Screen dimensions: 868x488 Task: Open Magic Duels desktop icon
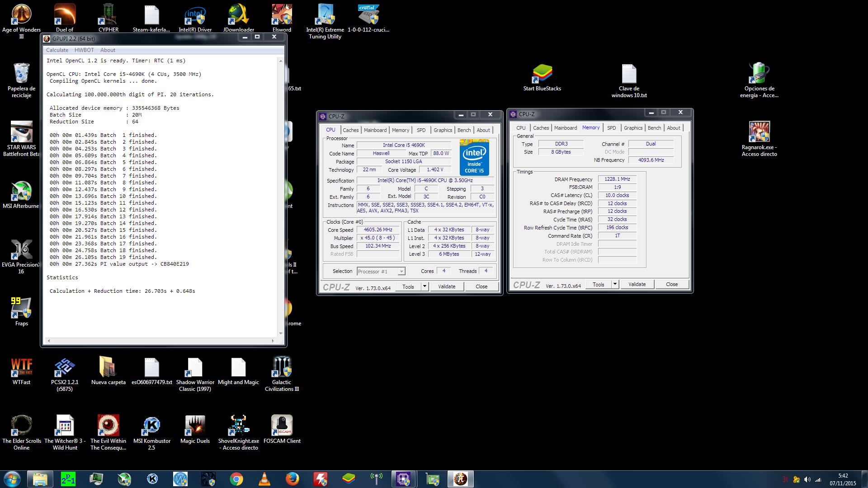click(x=195, y=429)
